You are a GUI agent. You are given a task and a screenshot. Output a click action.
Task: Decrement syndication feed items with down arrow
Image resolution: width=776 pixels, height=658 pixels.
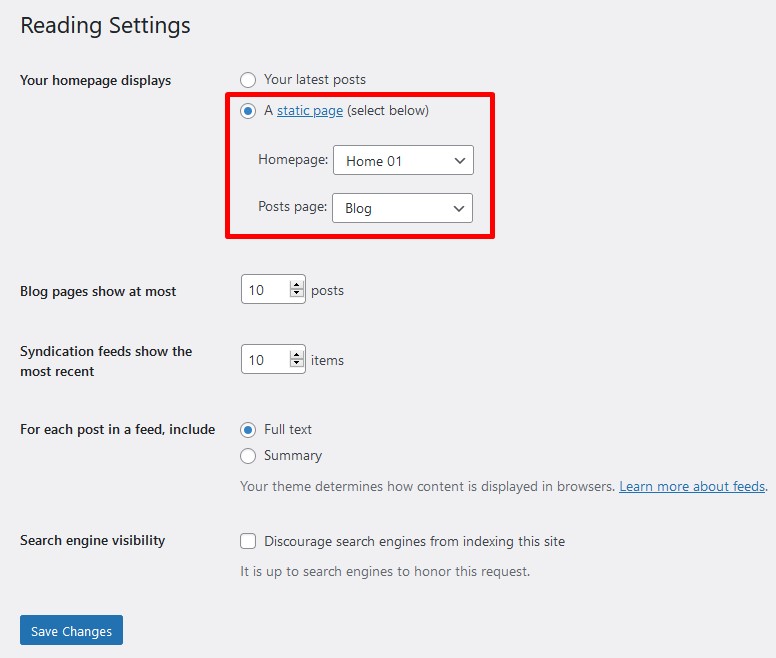tap(296, 365)
